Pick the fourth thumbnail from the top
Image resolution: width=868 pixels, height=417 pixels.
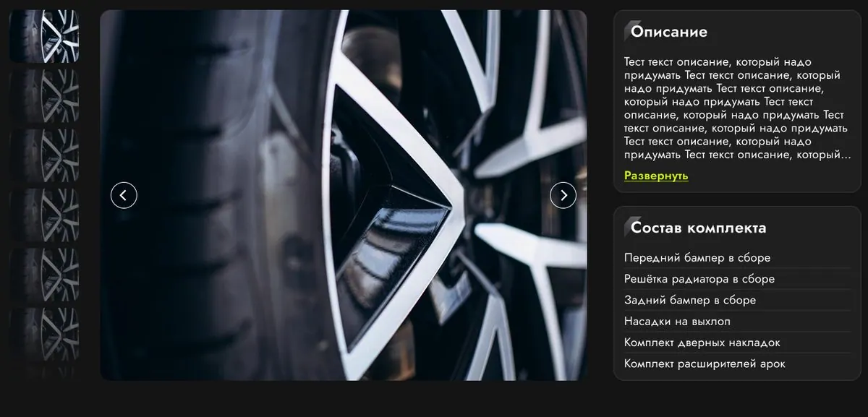[44, 215]
